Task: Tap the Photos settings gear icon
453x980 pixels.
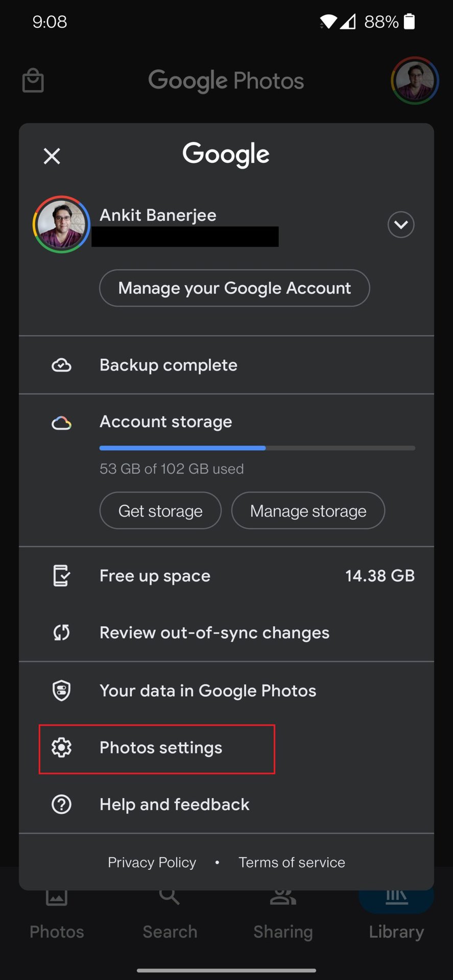Action: click(61, 748)
